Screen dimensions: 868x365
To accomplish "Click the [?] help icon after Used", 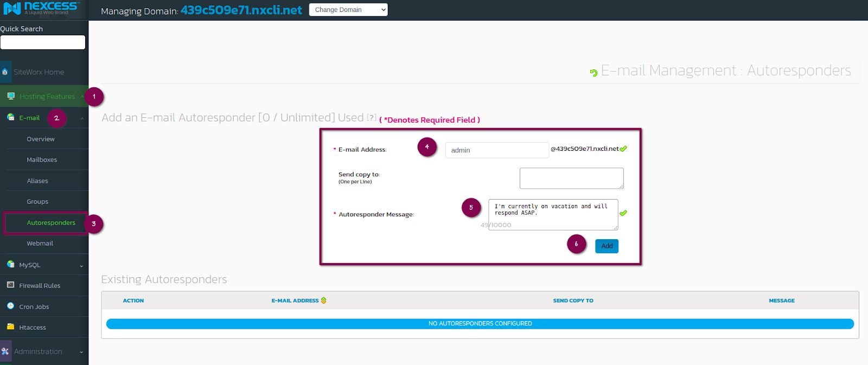I will pos(372,117).
